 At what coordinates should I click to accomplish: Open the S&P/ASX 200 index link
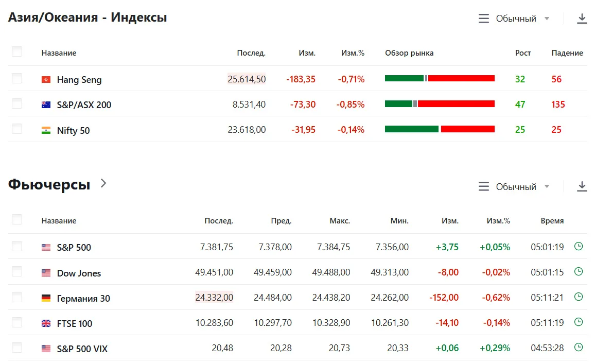84,105
